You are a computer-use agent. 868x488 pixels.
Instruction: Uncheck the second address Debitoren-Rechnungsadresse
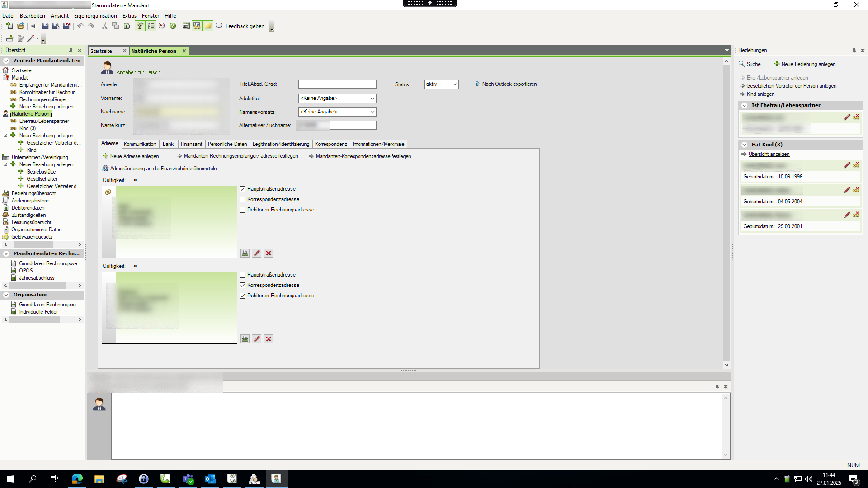pos(243,296)
